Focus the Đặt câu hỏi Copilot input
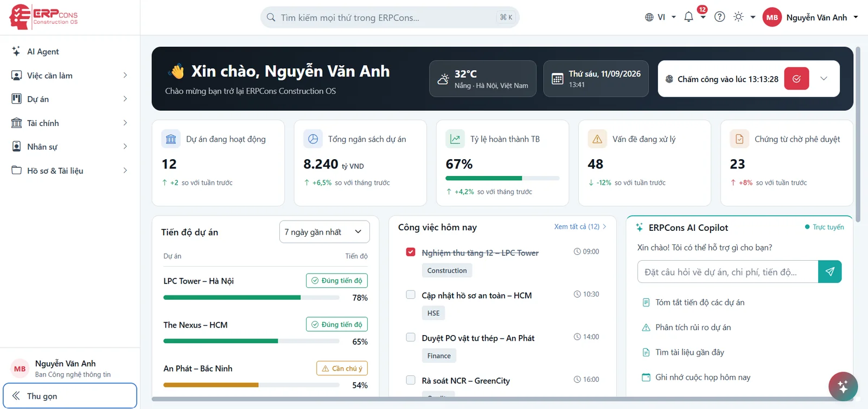This screenshot has height=409, width=868. pyautogui.click(x=727, y=272)
